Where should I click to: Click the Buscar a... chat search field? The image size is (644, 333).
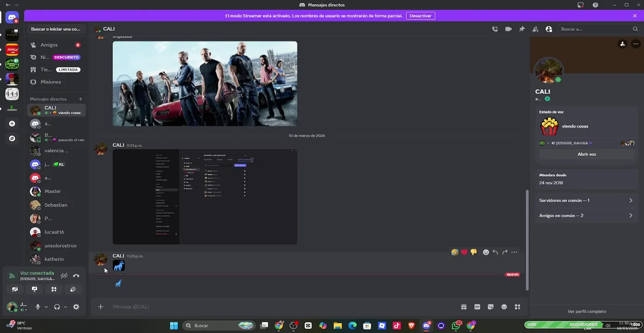point(599,29)
